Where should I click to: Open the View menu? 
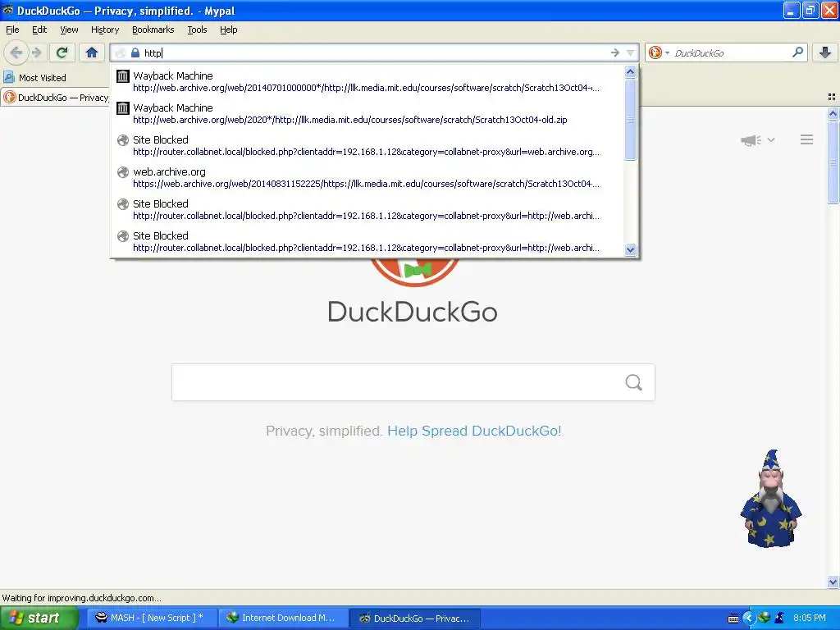69,30
